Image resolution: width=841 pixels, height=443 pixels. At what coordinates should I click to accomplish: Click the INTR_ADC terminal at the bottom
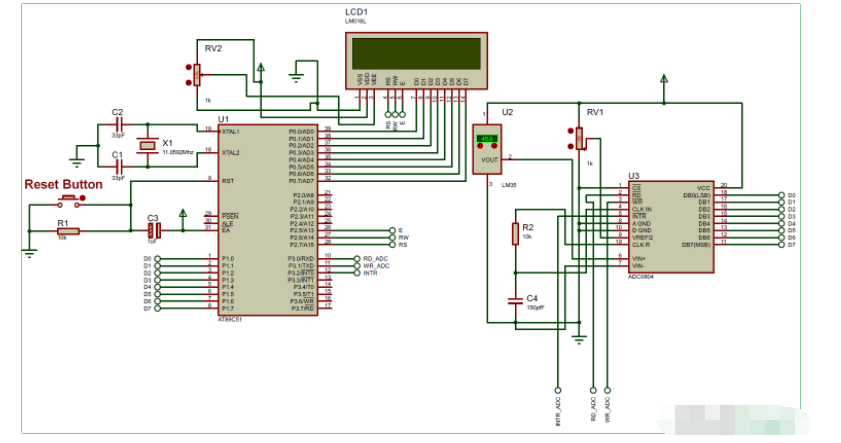(x=558, y=390)
